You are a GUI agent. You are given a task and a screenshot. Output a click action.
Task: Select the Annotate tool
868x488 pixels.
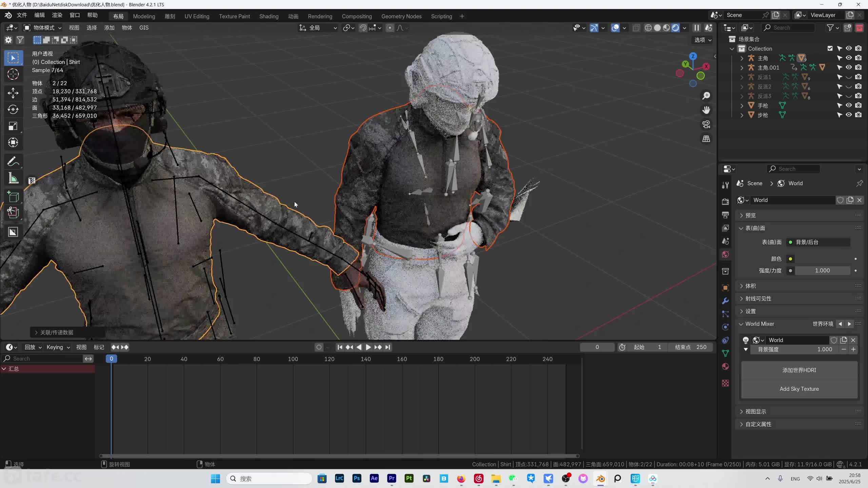tap(13, 162)
